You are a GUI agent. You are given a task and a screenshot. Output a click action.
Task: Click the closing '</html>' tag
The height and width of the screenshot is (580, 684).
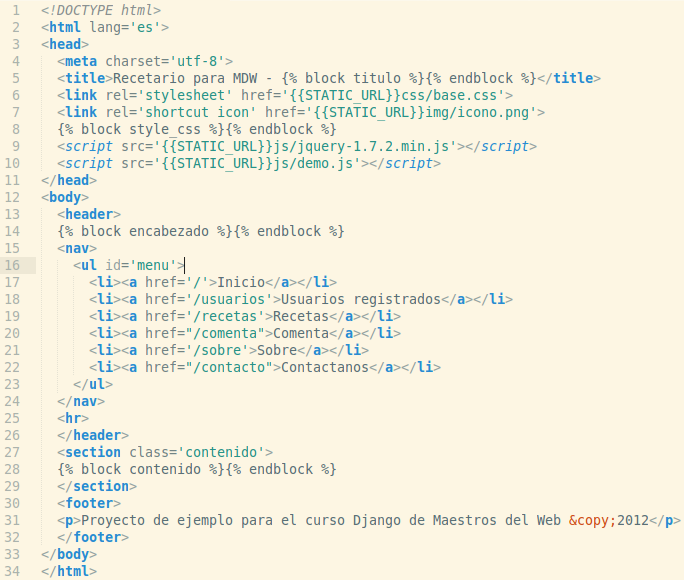click(x=69, y=571)
